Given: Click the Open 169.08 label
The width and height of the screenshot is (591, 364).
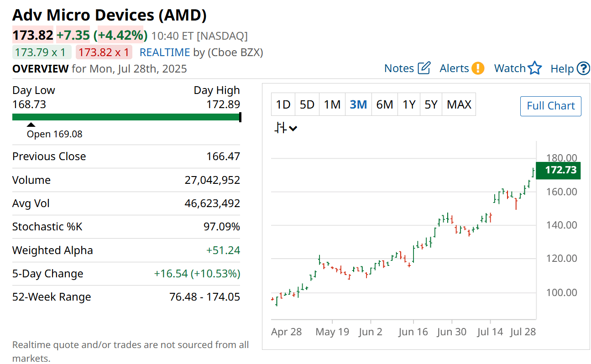Looking at the screenshot, I should 55,134.
